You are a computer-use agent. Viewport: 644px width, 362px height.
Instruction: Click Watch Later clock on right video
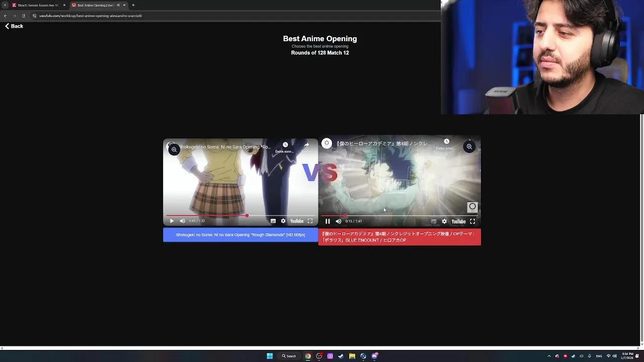(446, 142)
